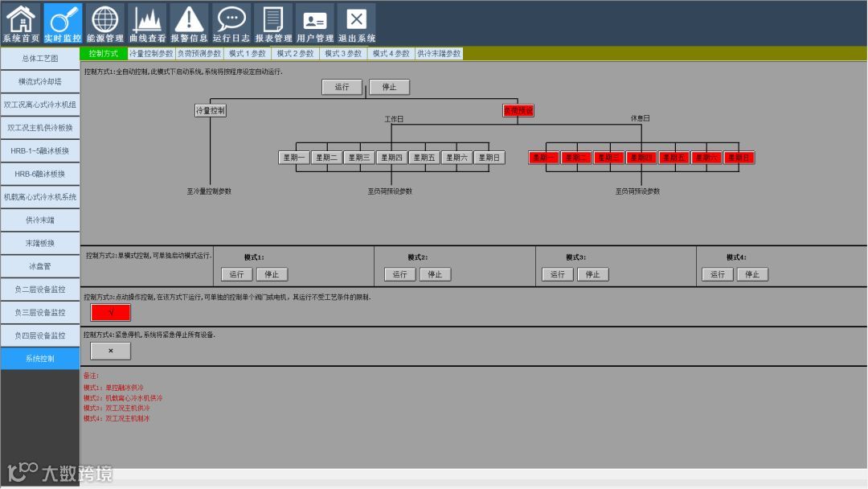
Task: Switch to 供冷末端参数 tab
Action: point(439,54)
